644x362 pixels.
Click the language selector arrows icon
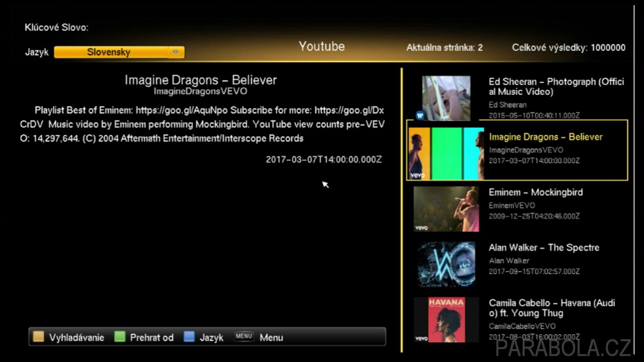(175, 52)
